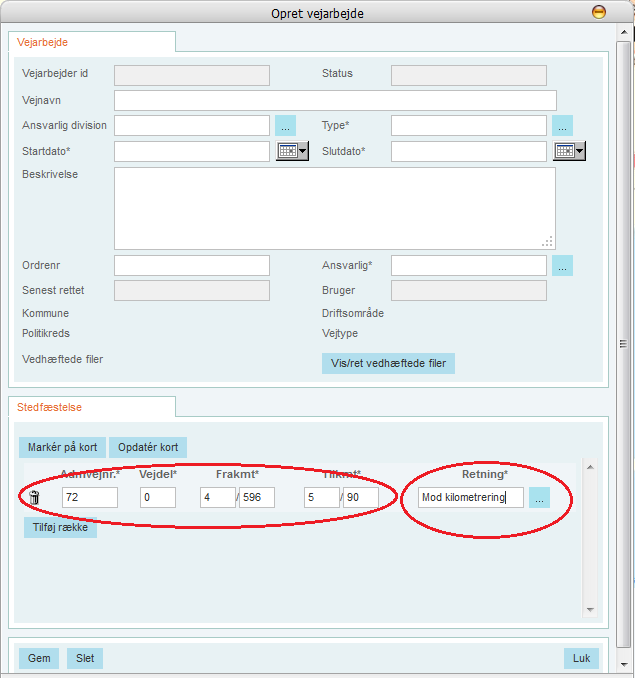
Task: Click Vis/ret vedhæftede filer button
Action: pyautogui.click(x=388, y=363)
